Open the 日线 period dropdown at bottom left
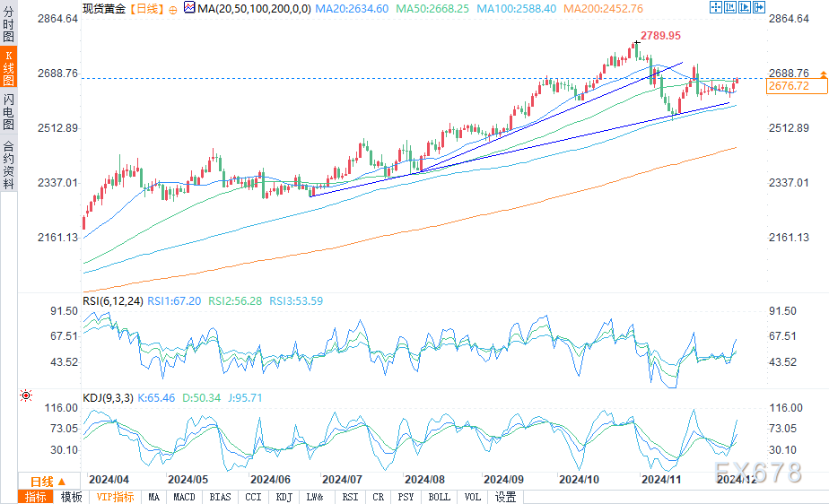This screenshot has height=504, width=829. coord(48,482)
